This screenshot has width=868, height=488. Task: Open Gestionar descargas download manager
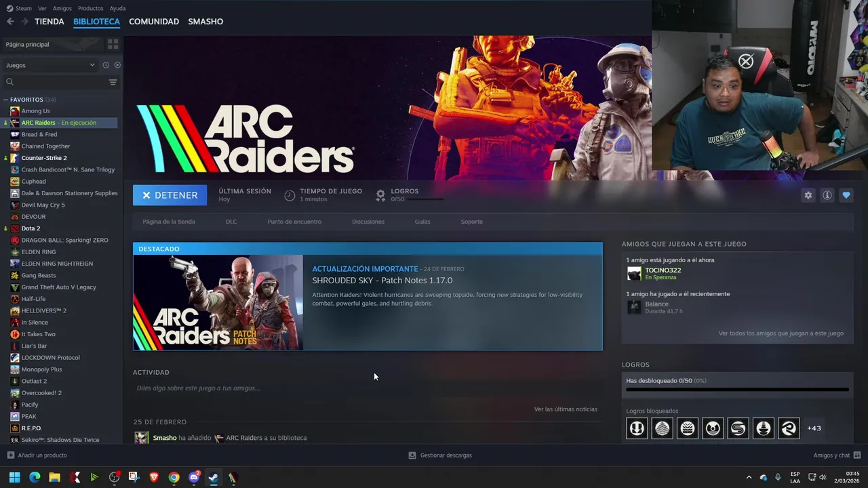click(x=440, y=455)
